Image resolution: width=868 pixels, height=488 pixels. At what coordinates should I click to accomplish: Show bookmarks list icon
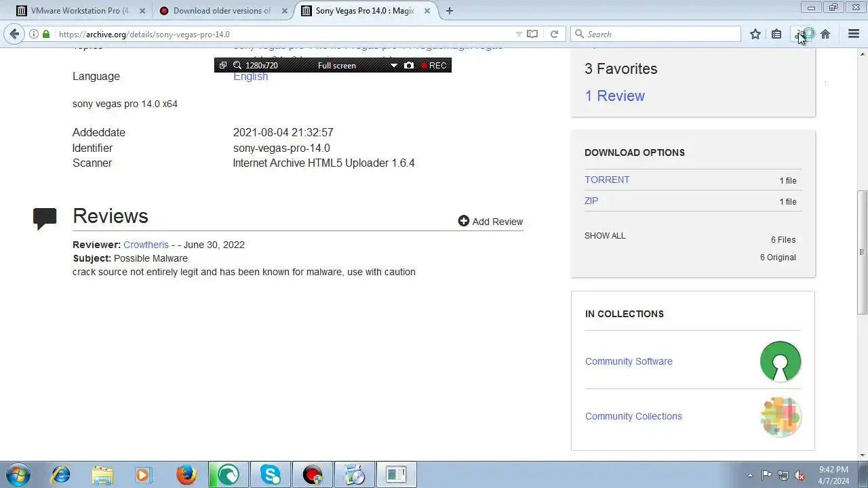pos(776,34)
